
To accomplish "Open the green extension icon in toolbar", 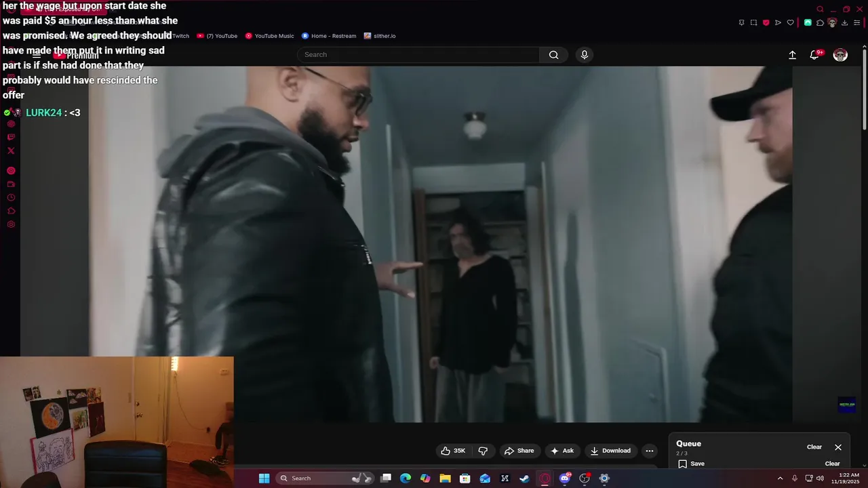I will (x=808, y=22).
